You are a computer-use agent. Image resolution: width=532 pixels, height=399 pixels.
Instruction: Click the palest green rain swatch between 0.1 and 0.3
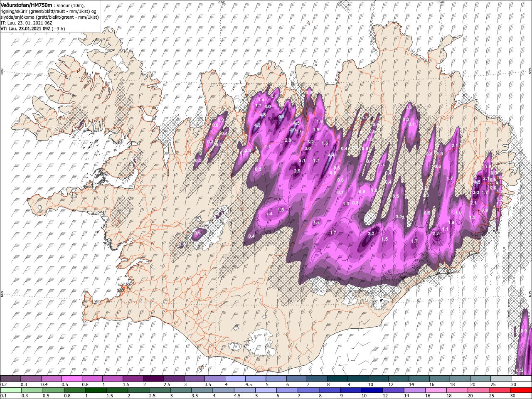coord(11,390)
